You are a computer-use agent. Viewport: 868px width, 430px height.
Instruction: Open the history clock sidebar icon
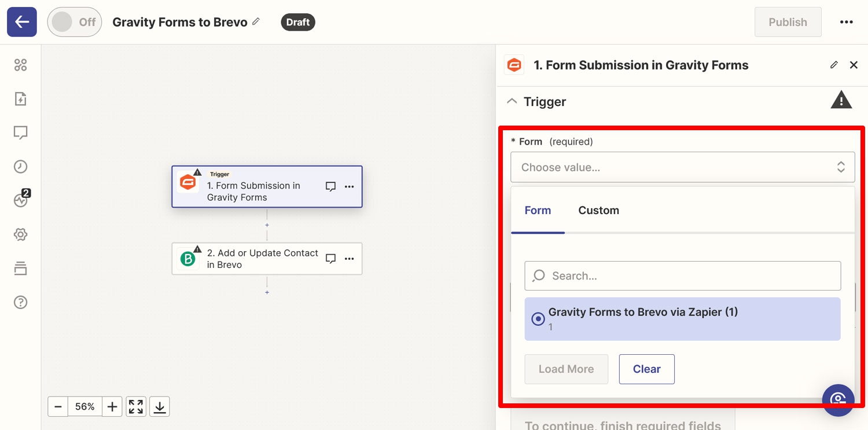point(20,167)
